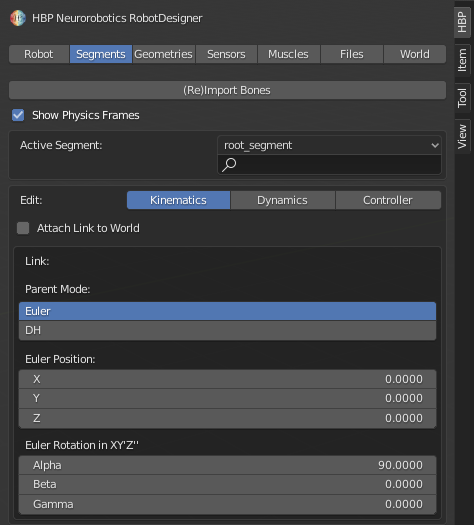Open the Active Segment root_segment dropdown

tap(329, 145)
